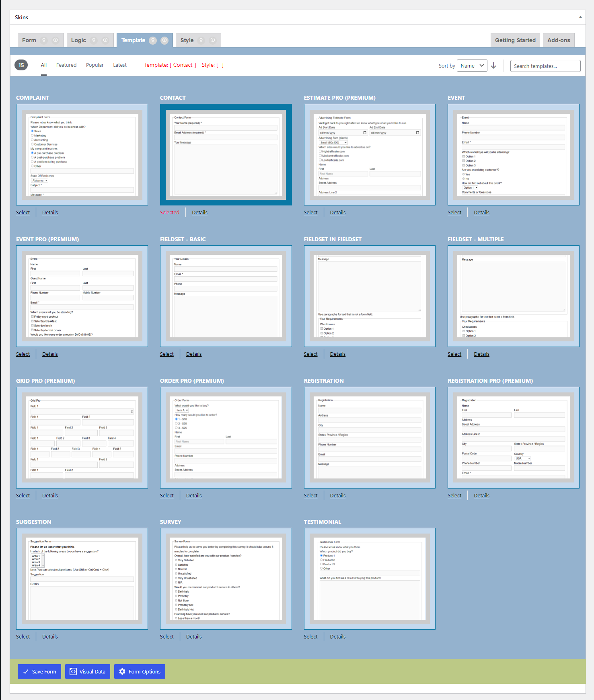This screenshot has width=594, height=700.
Task: Open the Visual Data button
Action: [88, 671]
